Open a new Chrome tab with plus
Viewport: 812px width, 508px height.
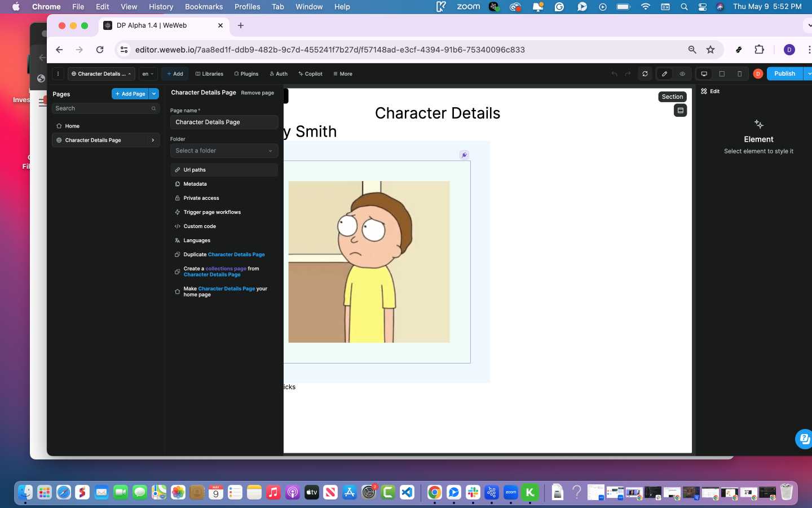pos(241,25)
